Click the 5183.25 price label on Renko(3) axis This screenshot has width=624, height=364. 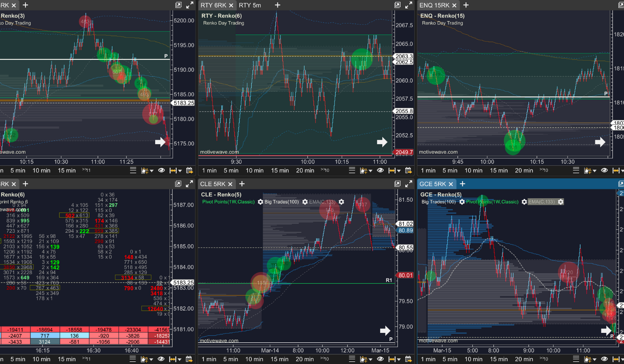click(183, 103)
